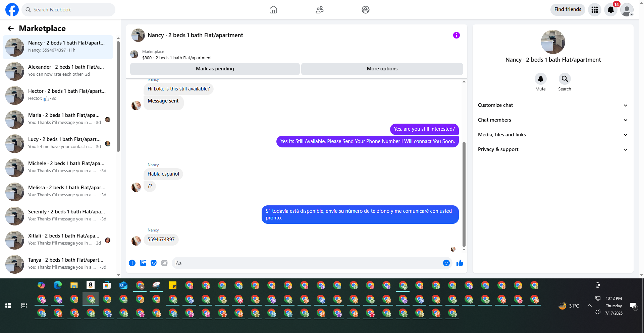Click the Facebook logo icon
Viewport: 644px width, 333px height.
coord(12,10)
